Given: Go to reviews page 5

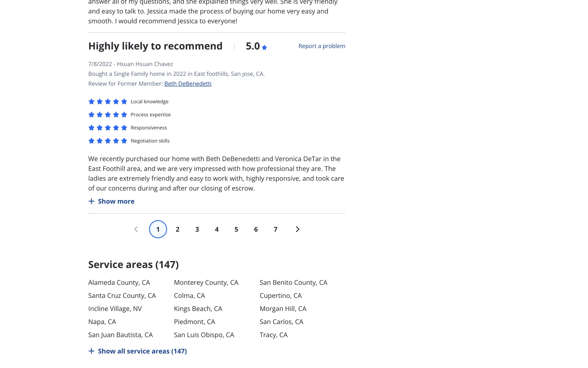Looking at the screenshot, I should coord(236,229).
